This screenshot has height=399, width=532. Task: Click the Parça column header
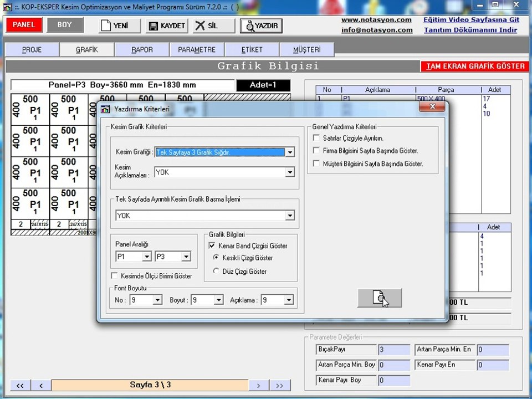point(446,90)
